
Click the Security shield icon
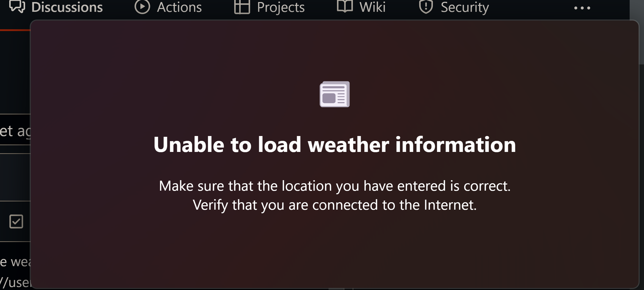tap(426, 7)
